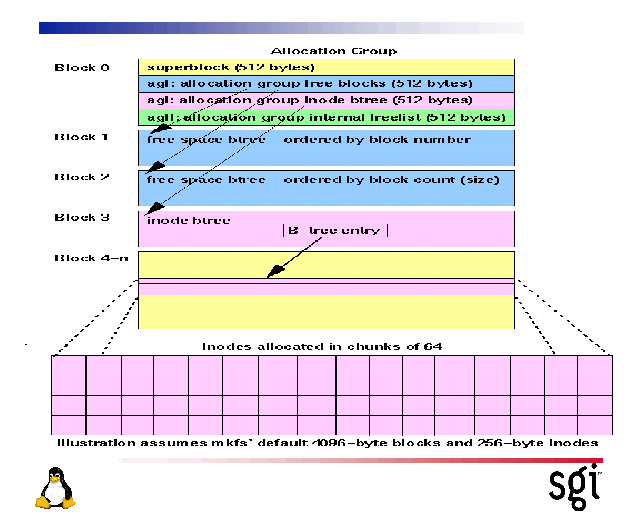This screenshot has height=512, width=640.
Task: Click the green agfl internal freelist row
Action: tap(326, 118)
